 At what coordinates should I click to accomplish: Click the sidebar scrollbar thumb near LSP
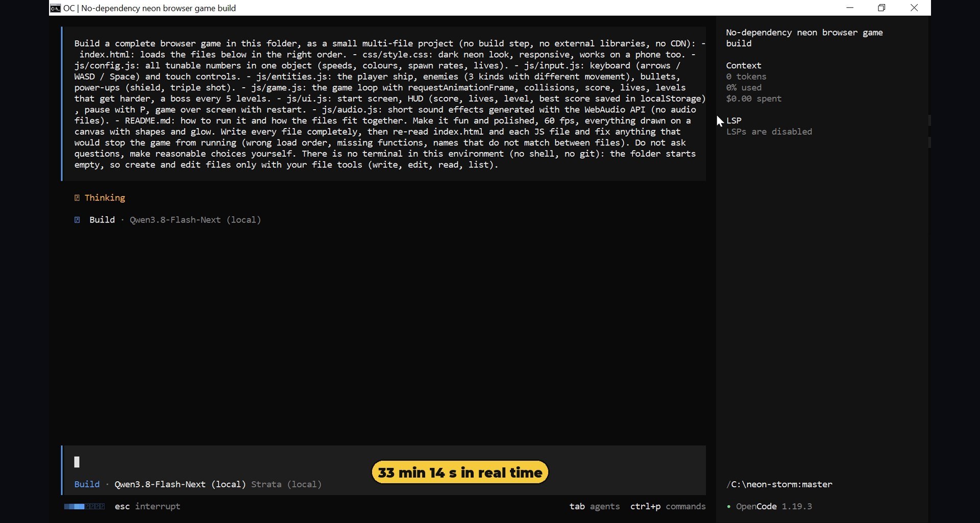click(x=929, y=120)
